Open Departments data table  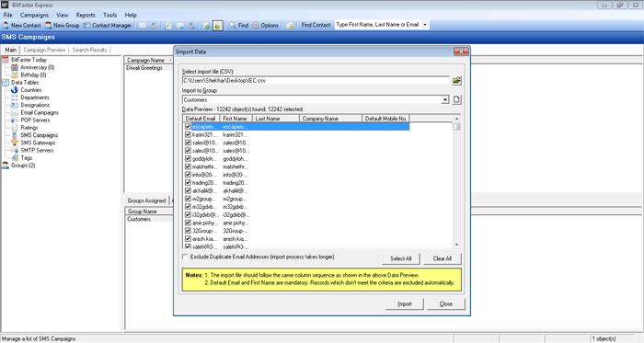(30, 97)
